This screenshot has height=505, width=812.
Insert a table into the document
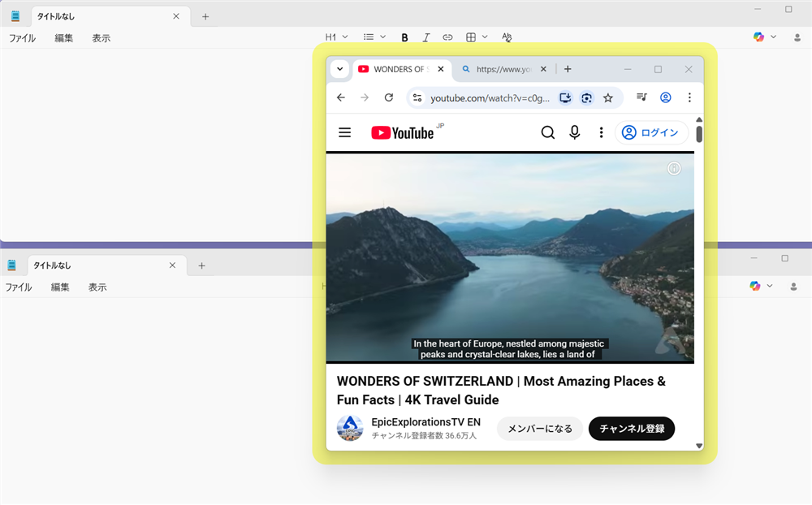pos(469,37)
